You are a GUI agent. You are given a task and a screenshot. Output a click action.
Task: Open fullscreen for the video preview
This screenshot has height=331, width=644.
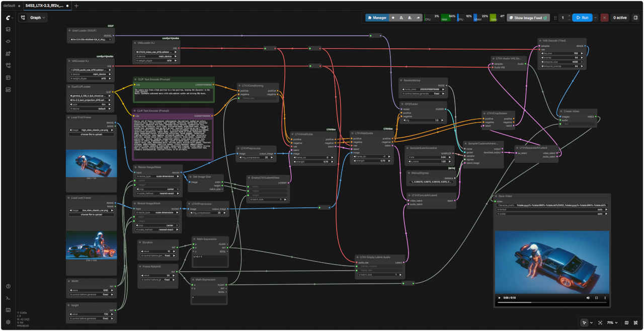(597, 298)
